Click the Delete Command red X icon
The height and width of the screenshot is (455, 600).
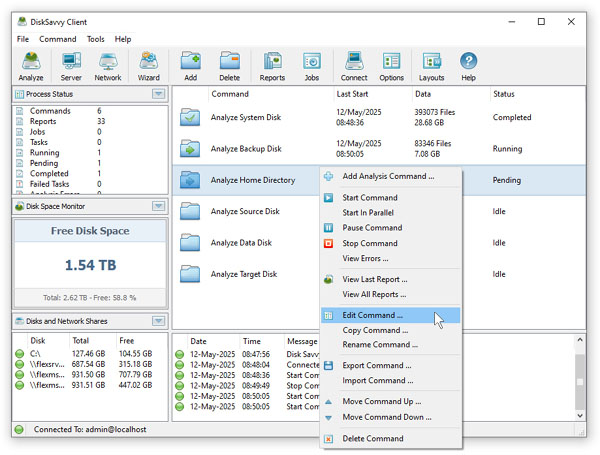coord(328,439)
